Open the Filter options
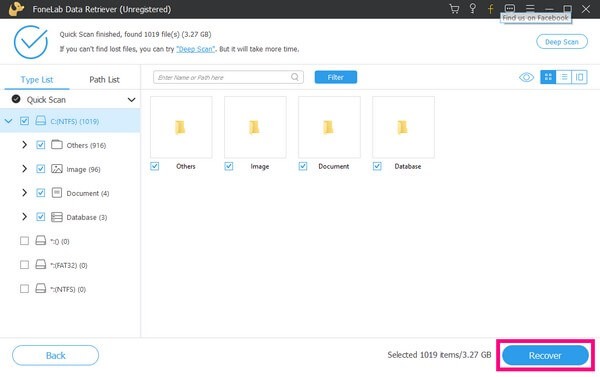This screenshot has height=377, width=600. pyautogui.click(x=336, y=77)
